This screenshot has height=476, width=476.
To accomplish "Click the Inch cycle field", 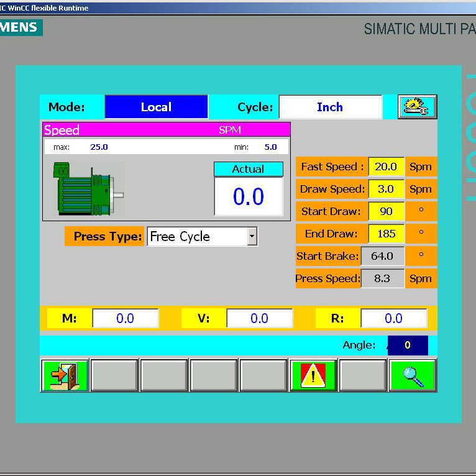I will (331, 107).
